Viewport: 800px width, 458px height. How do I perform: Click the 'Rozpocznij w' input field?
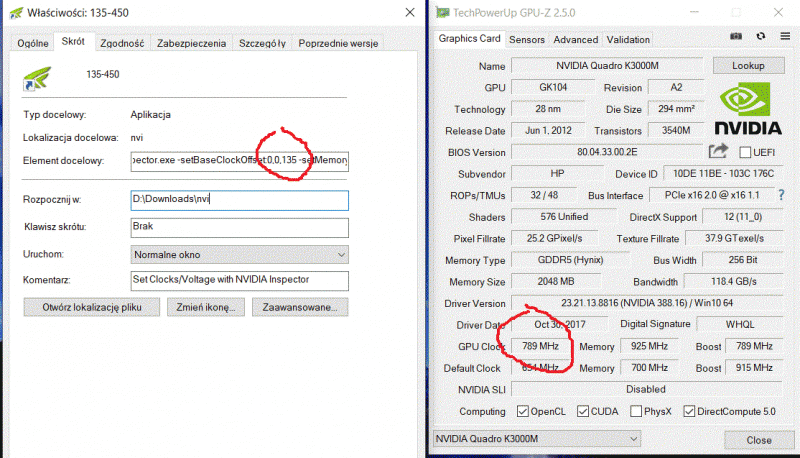239,200
